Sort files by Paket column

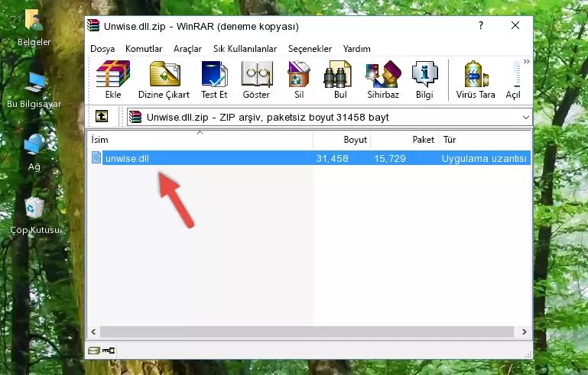pos(404,140)
